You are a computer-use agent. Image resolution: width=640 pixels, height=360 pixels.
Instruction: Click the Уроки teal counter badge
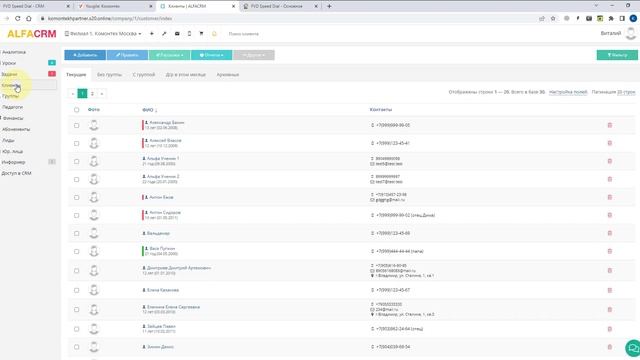(52, 62)
